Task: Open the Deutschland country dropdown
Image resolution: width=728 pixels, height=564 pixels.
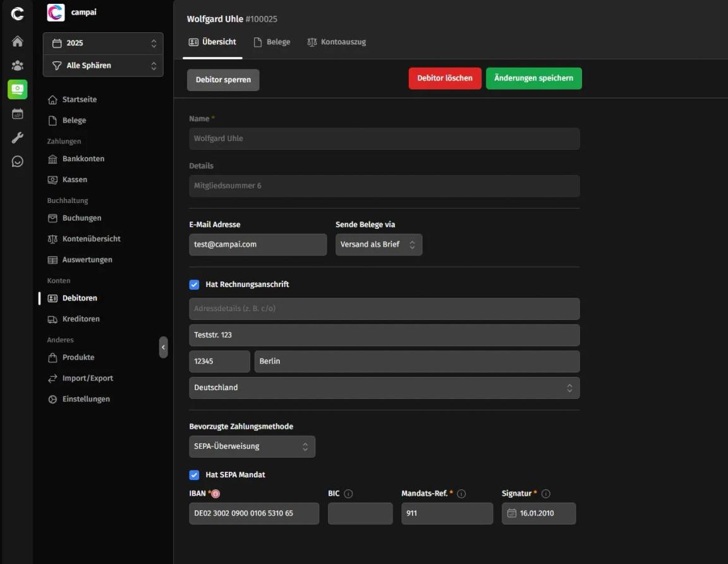Action: tap(384, 388)
